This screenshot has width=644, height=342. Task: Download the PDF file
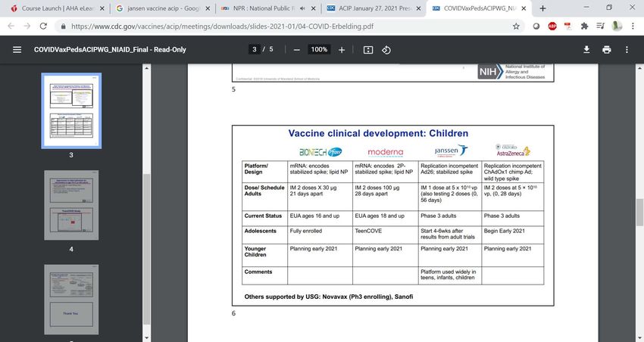coord(586,50)
